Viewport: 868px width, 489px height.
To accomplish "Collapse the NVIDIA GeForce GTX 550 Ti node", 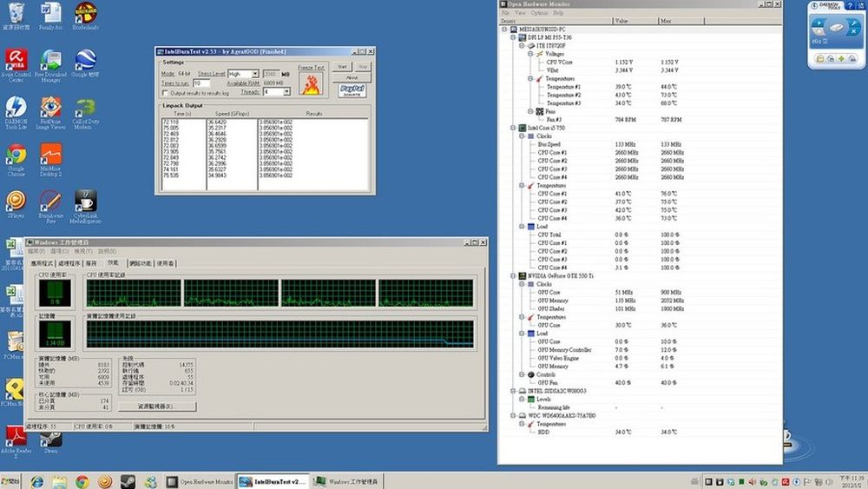I will (513, 276).
